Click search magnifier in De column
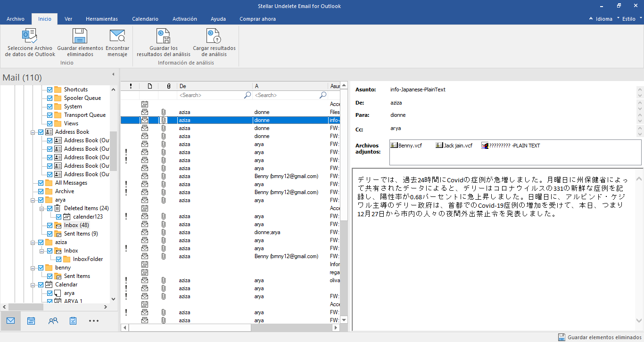644x342 pixels. (248, 95)
